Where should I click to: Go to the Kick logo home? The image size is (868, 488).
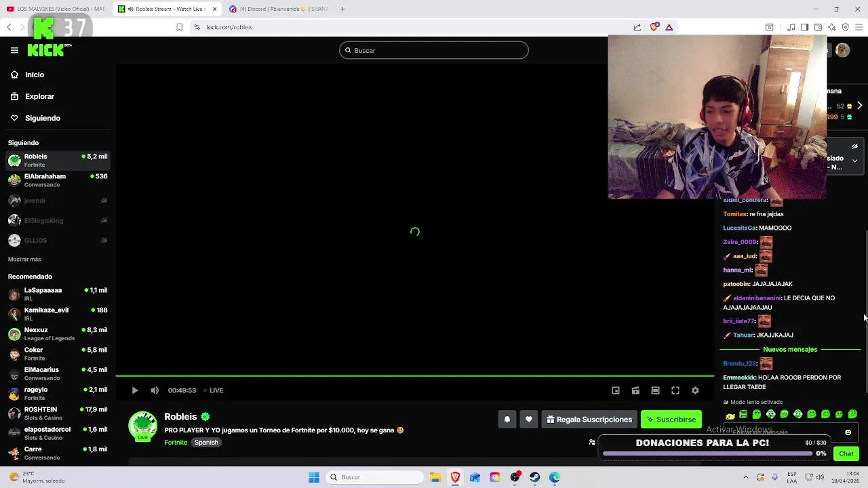pyautogui.click(x=47, y=50)
